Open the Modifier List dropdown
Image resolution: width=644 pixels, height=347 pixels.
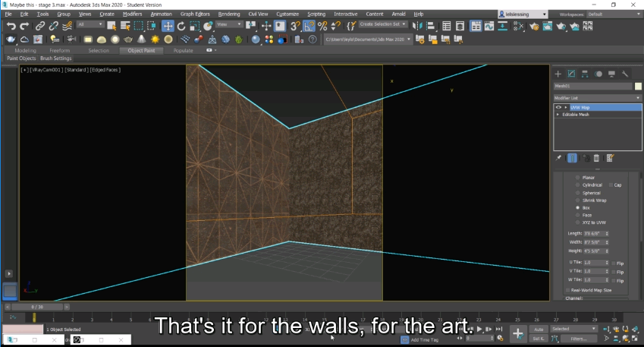tap(597, 98)
